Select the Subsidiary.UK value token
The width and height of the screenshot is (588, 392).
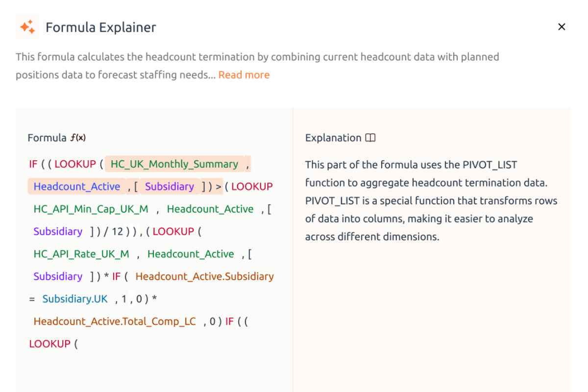point(75,298)
